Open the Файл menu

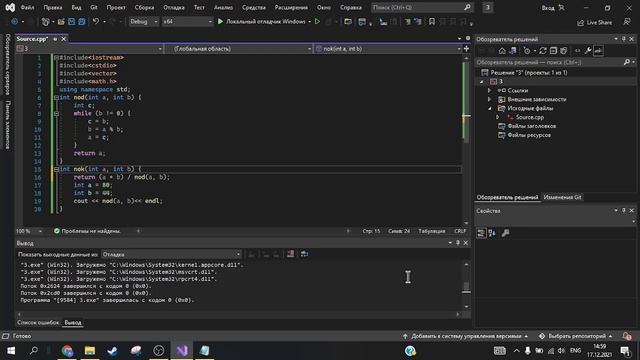point(27,7)
